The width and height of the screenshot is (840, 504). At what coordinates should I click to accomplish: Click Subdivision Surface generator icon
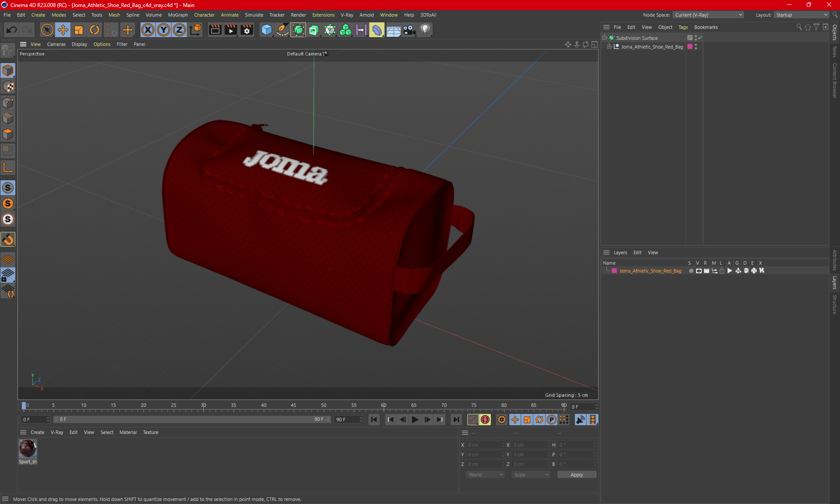click(298, 30)
